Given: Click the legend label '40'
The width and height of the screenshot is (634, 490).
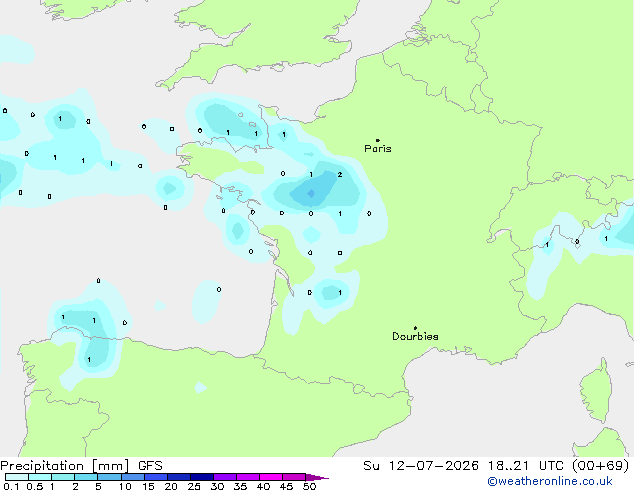Looking at the screenshot, I should click(x=263, y=486).
